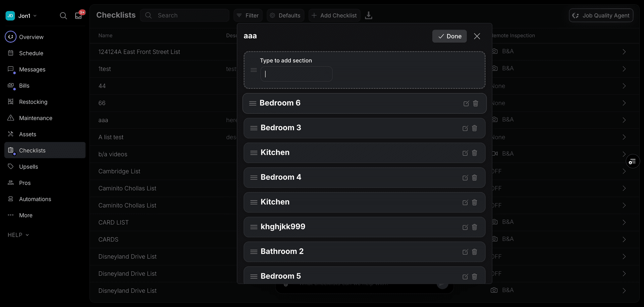Delete the Bedroom 6 section
644x307 pixels.
tap(476, 103)
